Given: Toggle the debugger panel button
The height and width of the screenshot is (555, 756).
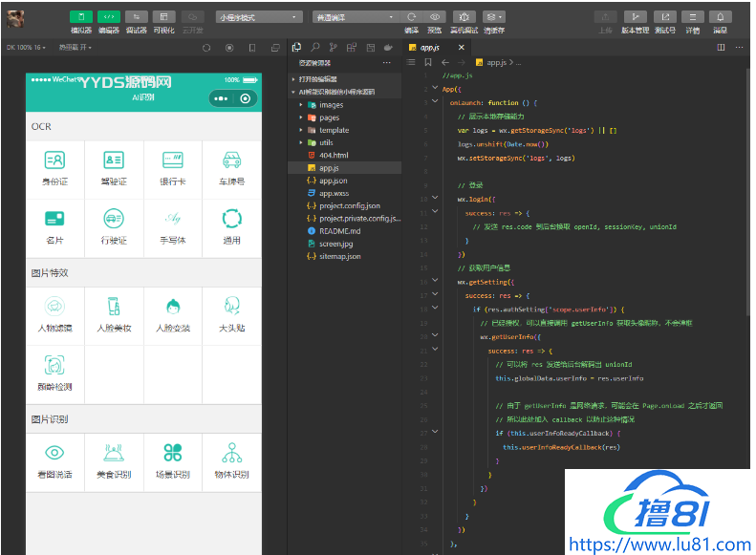Looking at the screenshot, I should click(137, 17).
